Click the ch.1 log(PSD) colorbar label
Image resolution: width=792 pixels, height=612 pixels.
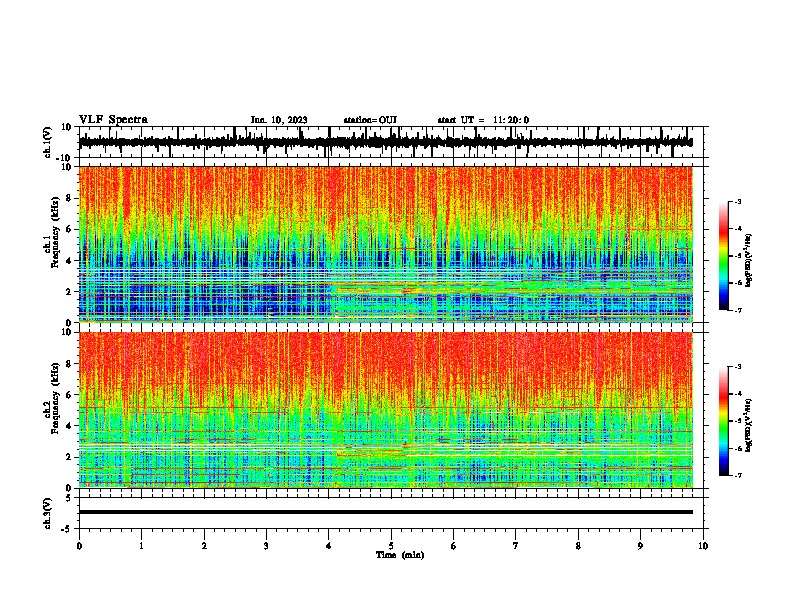pos(749,261)
